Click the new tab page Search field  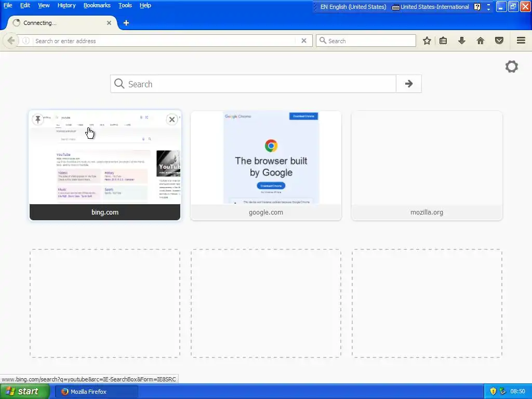click(253, 84)
